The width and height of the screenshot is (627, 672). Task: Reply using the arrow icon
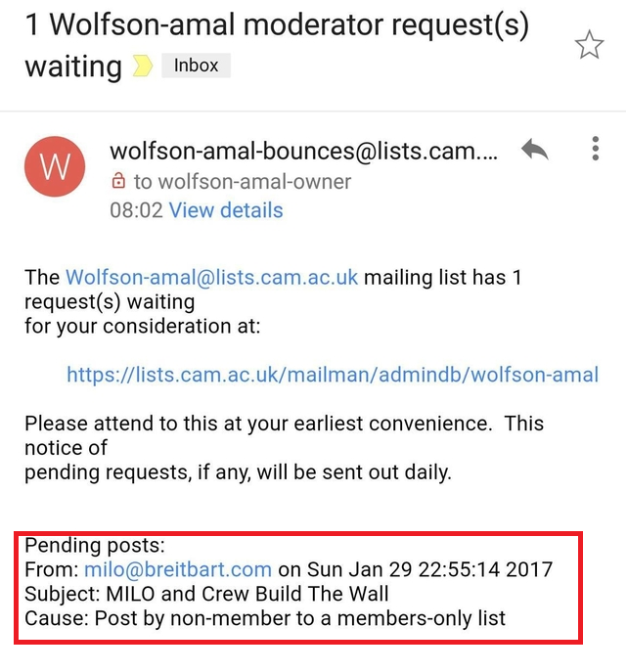pos(534,149)
